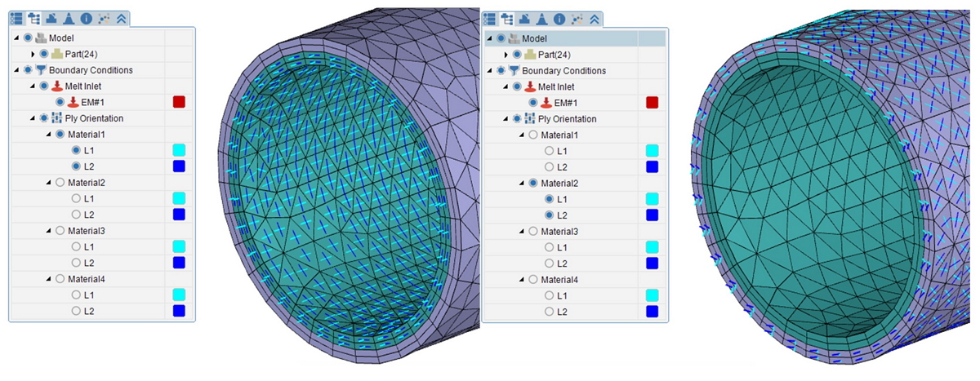
Task: Collapse Material3 node in right panel
Action: pos(522,232)
